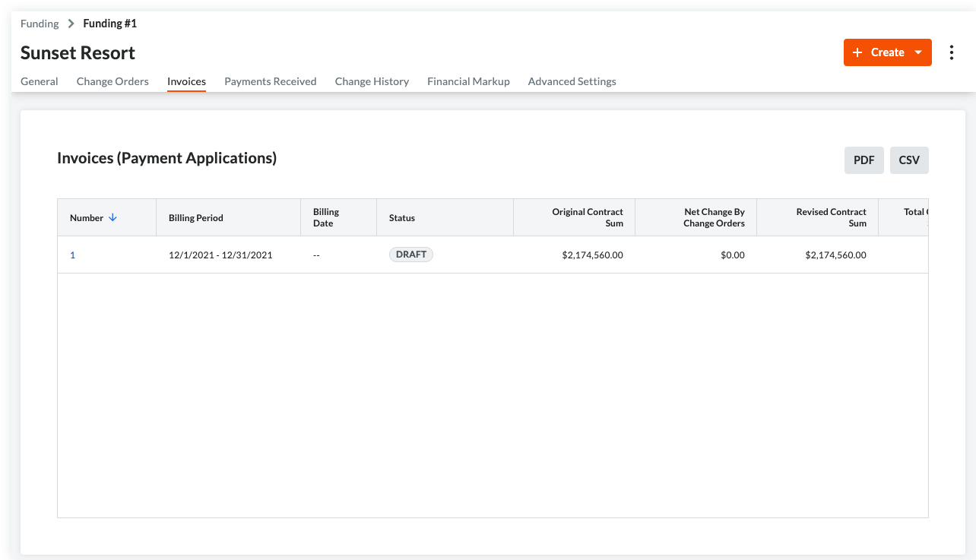976x560 pixels.
Task: Export invoices as PDF
Action: (x=864, y=160)
